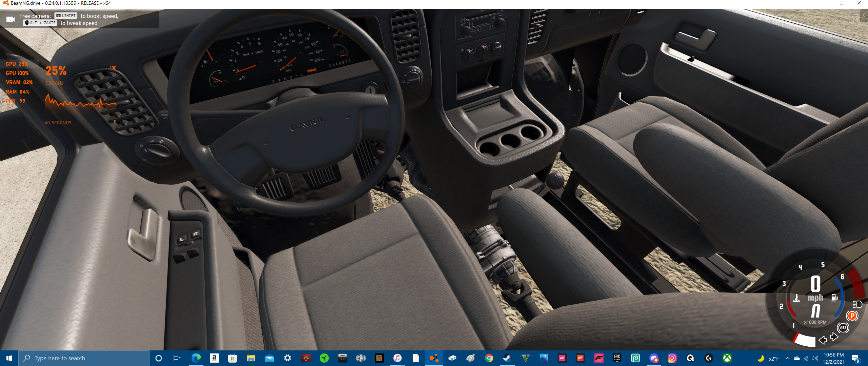Image resolution: width=868 pixels, height=366 pixels.
Task: Open Cortana from the taskbar
Action: click(158, 358)
